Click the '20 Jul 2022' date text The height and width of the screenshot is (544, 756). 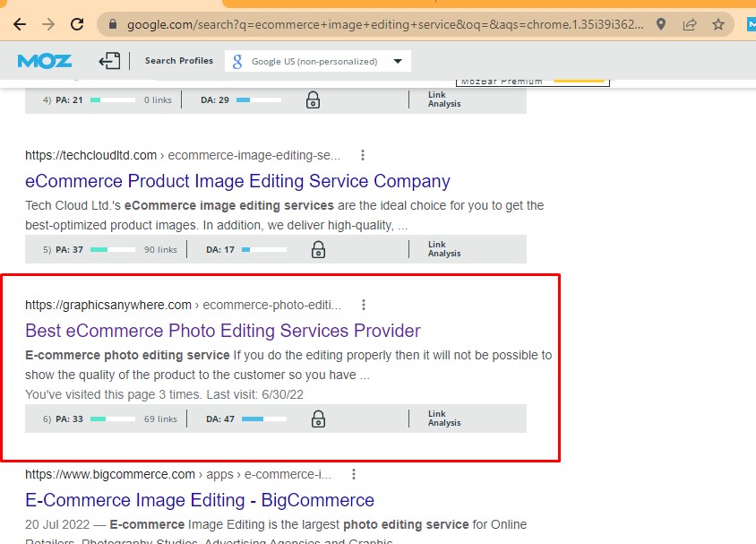click(57, 524)
